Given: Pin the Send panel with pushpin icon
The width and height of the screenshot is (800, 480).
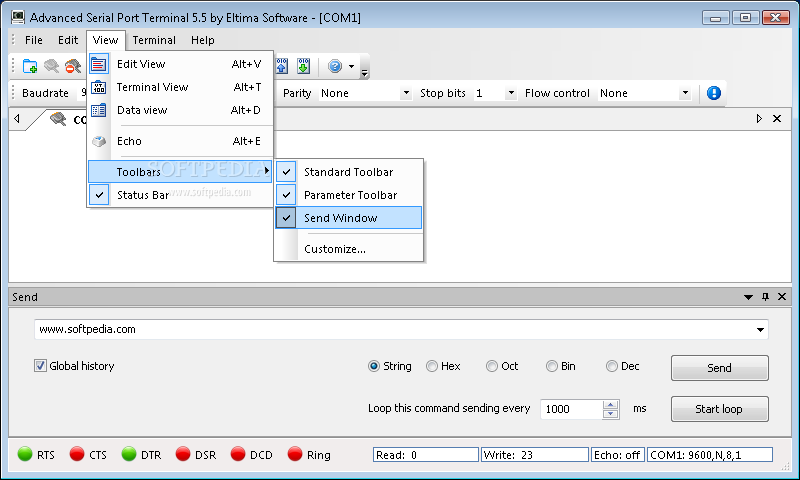Looking at the screenshot, I should click(765, 297).
